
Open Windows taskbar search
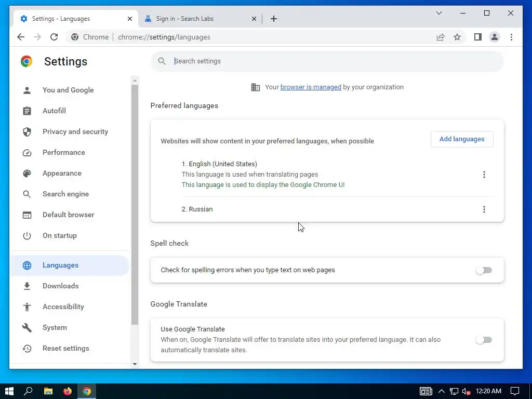coord(29,391)
